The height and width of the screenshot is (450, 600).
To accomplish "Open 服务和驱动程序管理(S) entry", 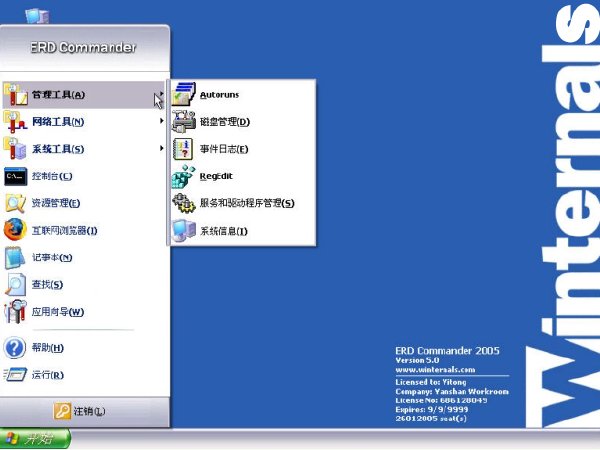I will tap(243, 203).
